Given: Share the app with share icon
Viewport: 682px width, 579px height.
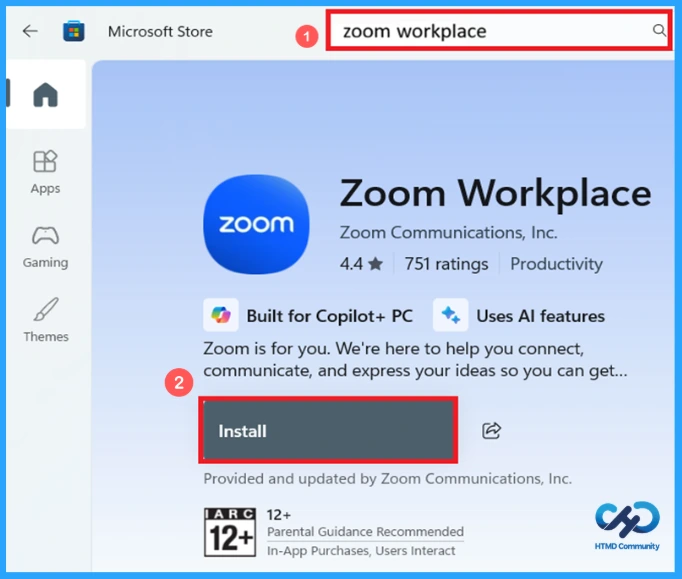Looking at the screenshot, I should [x=491, y=431].
